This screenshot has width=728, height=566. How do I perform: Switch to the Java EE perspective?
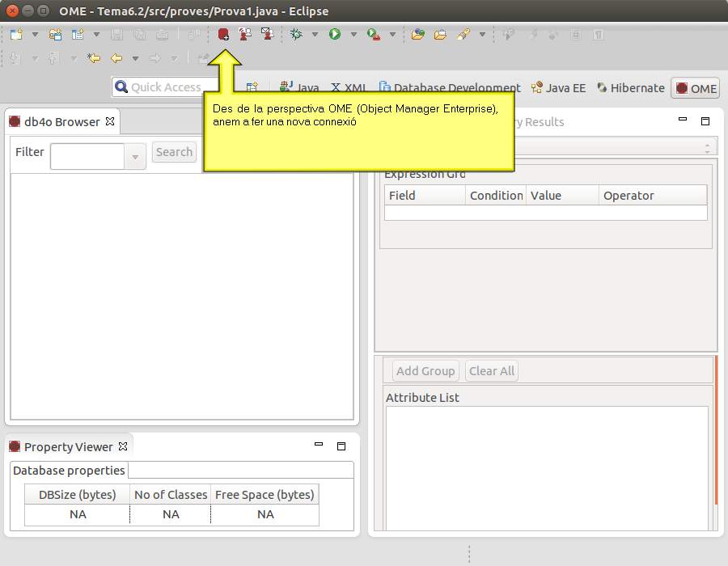[x=558, y=87]
